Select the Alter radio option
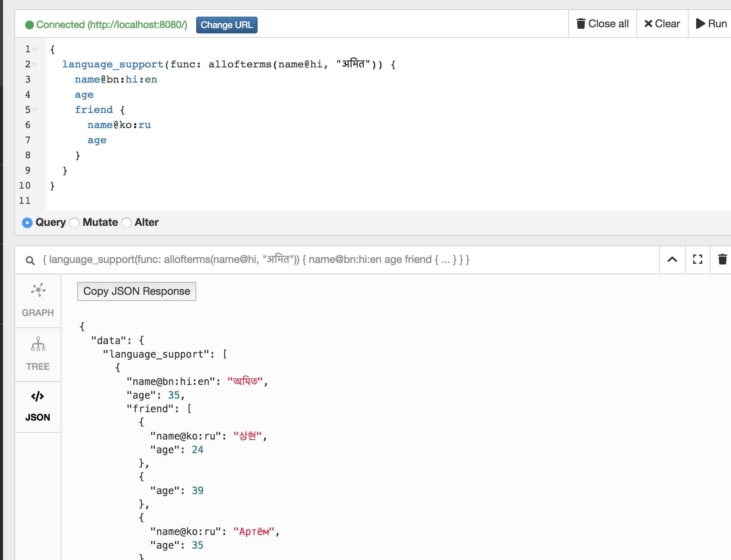This screenshot has height=560, width=731. (127, 223)
